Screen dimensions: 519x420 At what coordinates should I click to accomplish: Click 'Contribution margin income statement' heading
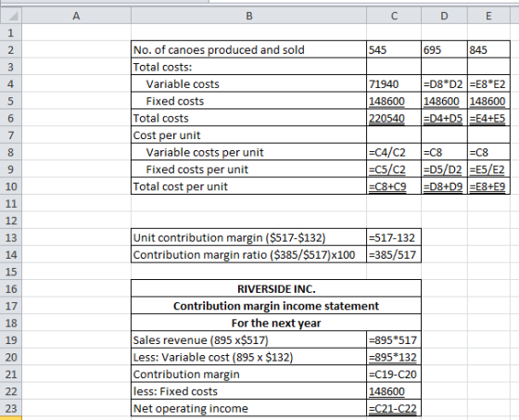click(x=276, y=306)
